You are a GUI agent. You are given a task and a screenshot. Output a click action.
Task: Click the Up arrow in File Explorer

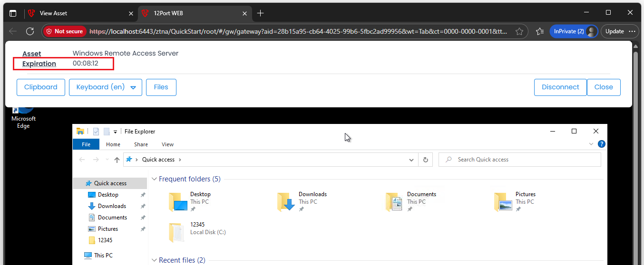click(117, 160)
